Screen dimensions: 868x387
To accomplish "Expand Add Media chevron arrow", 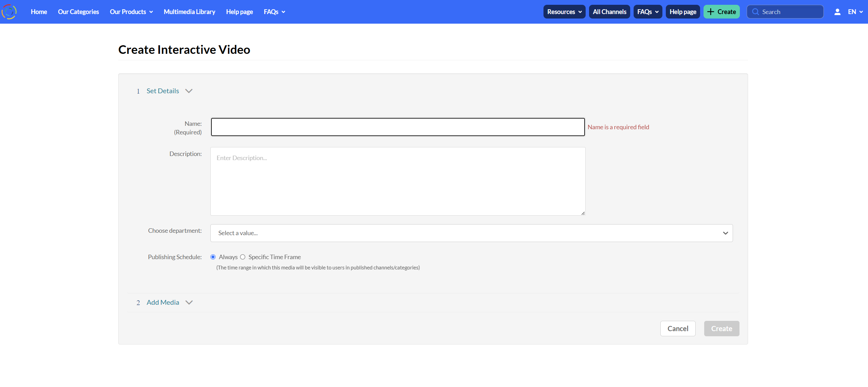I will tap(189, 302).
